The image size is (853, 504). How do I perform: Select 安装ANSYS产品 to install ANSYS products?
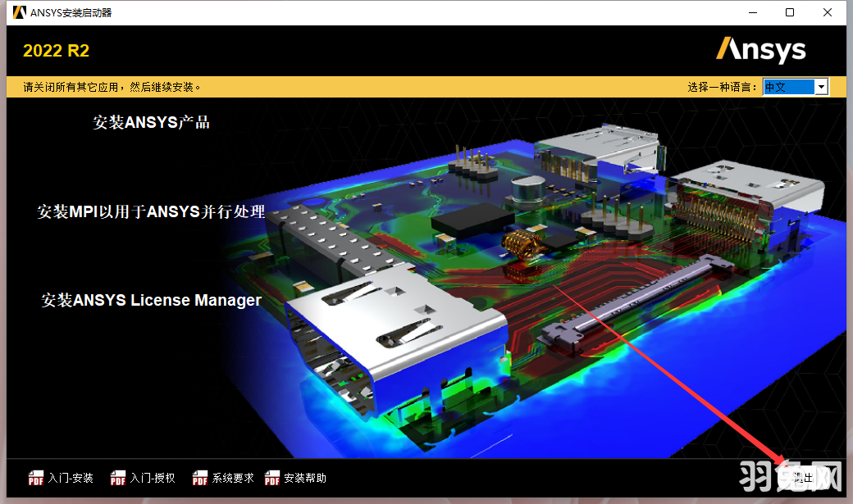[x=150, y=121]
